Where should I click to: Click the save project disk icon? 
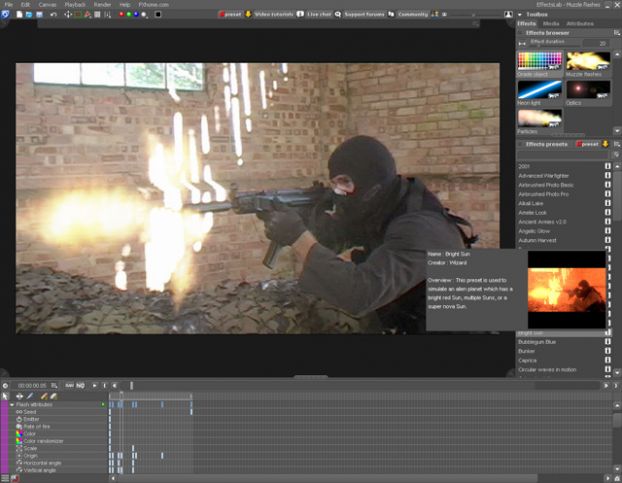click(39, 14)
